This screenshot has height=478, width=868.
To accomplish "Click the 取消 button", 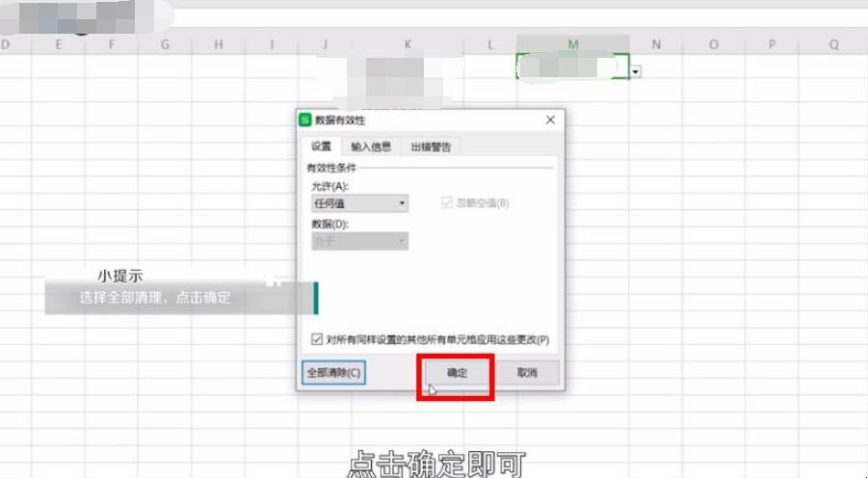I will [x=527, y=373].
